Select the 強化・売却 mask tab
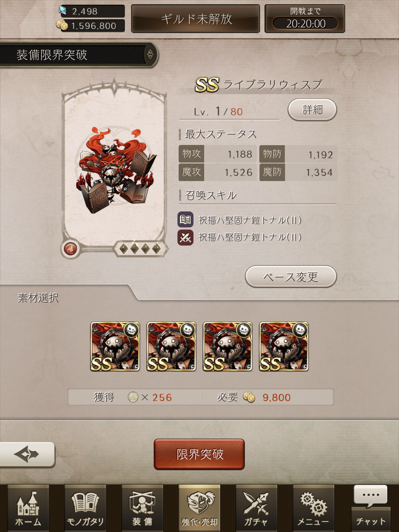 (x=199, y=508)
